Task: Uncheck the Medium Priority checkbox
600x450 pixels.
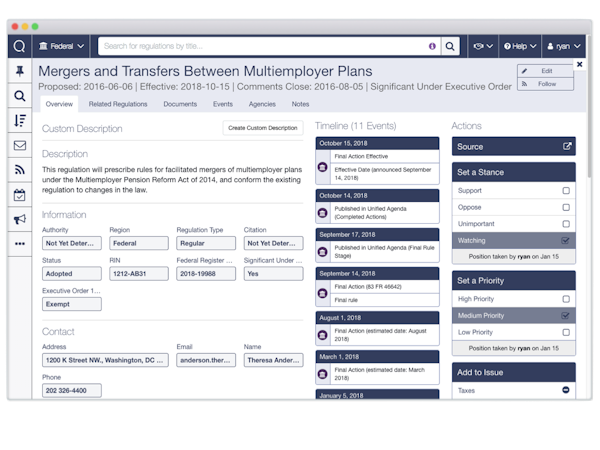Action: 565,316
